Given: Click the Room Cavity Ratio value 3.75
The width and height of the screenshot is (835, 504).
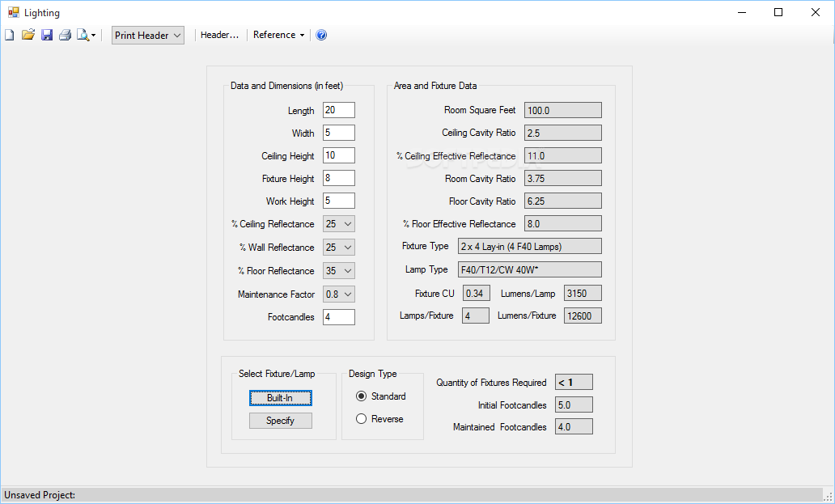Looking at the screenshot, I should 563,178.
